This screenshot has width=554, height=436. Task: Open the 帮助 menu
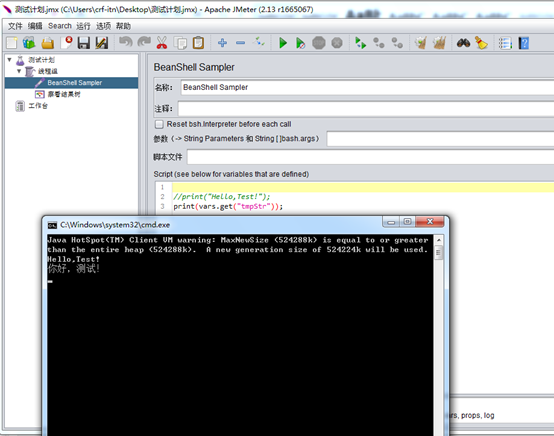123,26
